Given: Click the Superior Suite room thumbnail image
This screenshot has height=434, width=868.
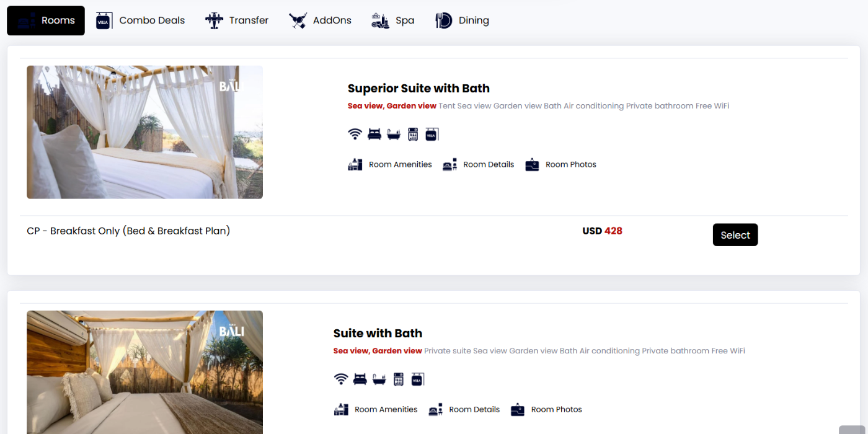Looking at the screenshot, I should tap(144, 131).
